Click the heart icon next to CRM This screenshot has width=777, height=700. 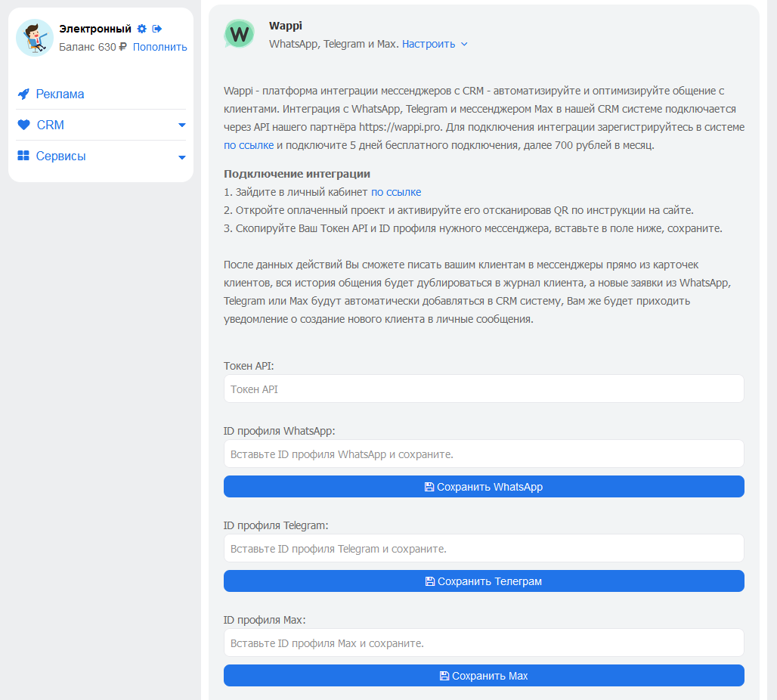coord(23,125)
